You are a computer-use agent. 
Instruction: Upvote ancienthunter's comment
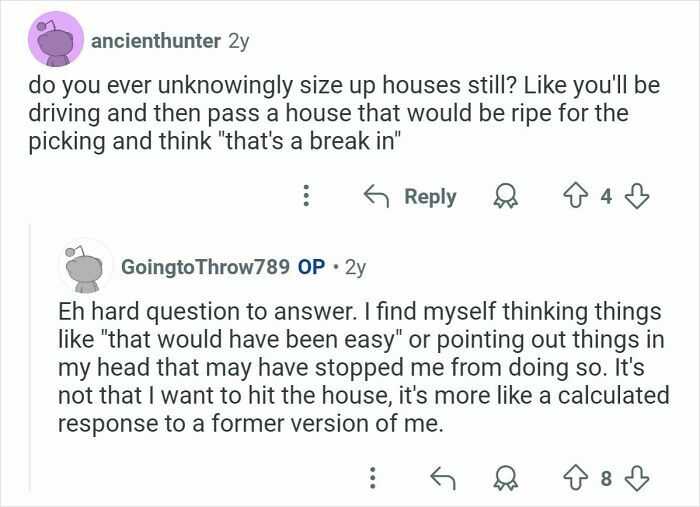(x=575, y=196)
